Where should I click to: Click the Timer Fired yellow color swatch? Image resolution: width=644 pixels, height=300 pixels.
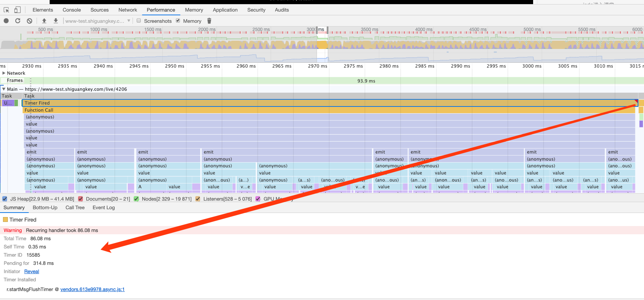click(x=6, y=220)
